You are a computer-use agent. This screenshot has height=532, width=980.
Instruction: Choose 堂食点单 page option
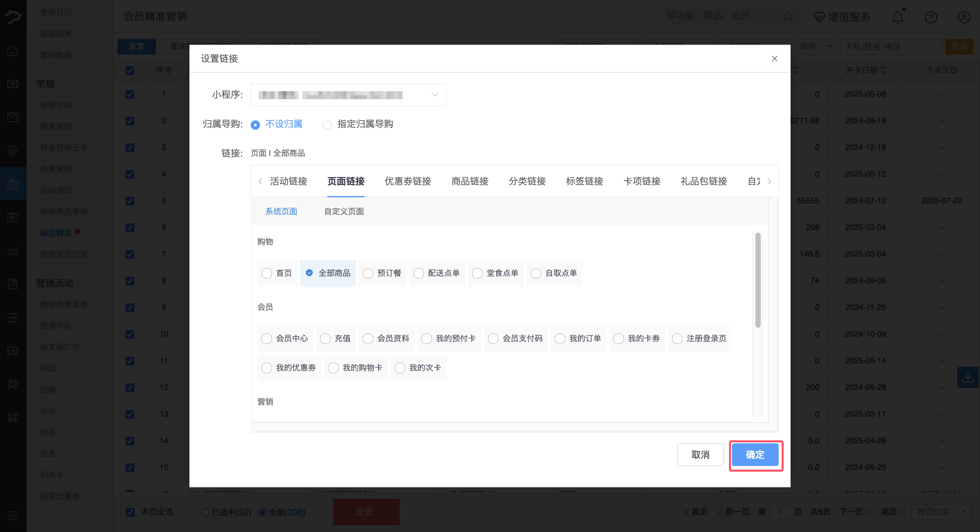[x=496, y=273]
